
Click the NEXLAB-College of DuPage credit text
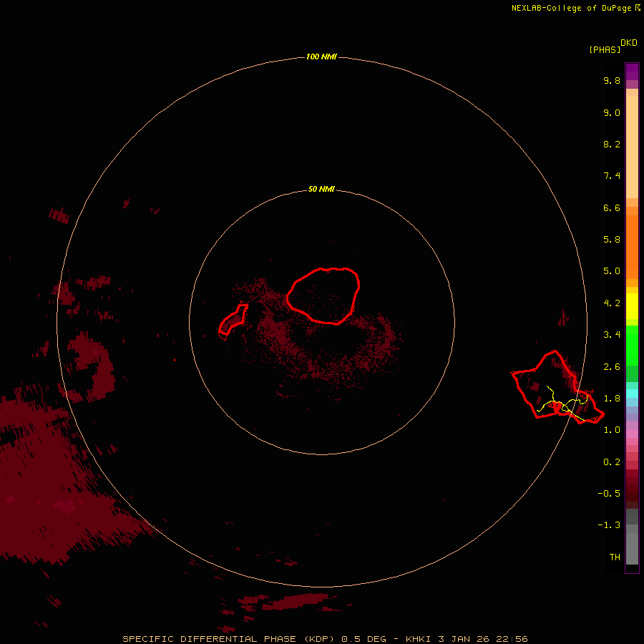[575, 8]
